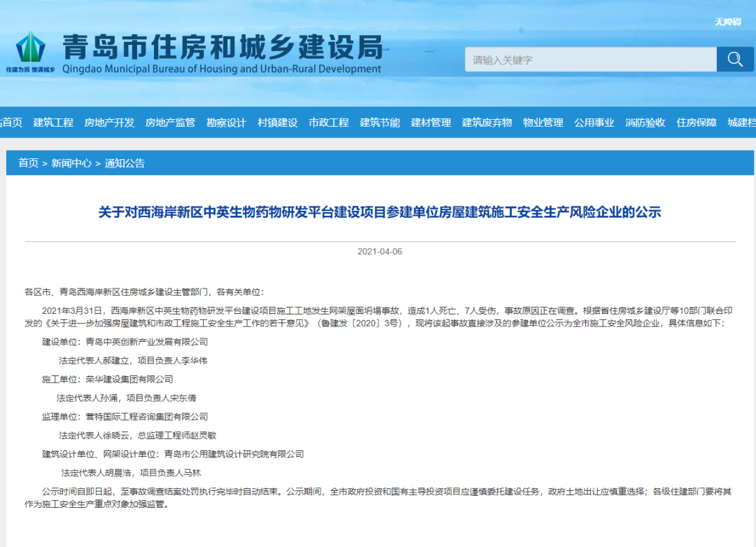Image resolution: width=756 pixels, height=547 pixels.
Task: Open the 公用事业 menu item
Action: click(594, 123)
